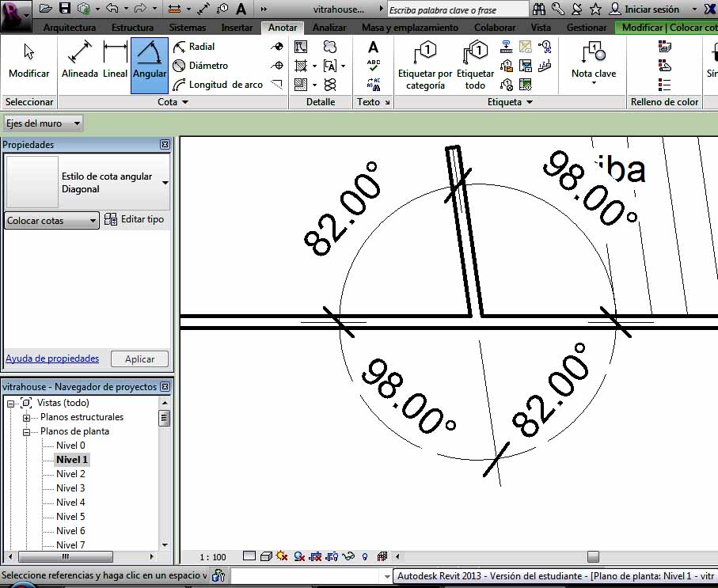Open the Colocar cotas dropdown
This screenshot has height=588, width=718.
pos(52,221)
